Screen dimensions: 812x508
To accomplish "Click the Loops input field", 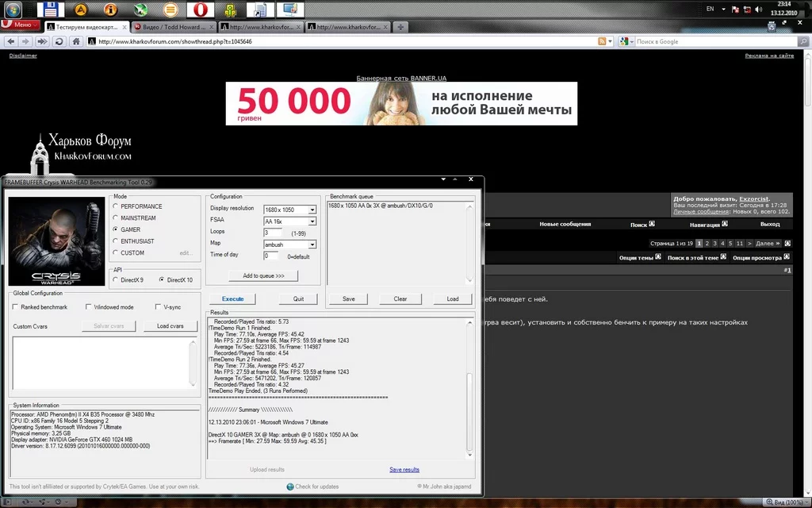I will [x=273, y=233].
